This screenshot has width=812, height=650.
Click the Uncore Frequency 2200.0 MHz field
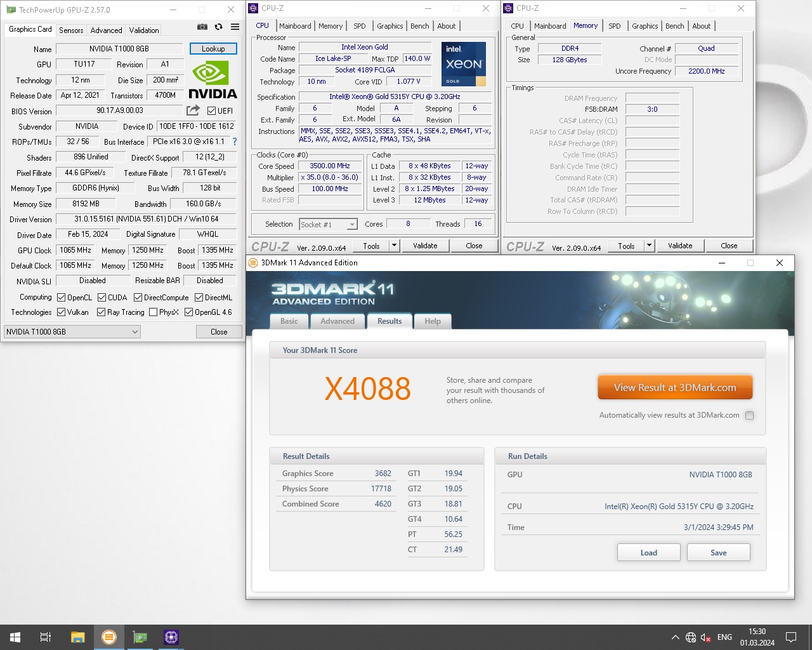point(706,71)
